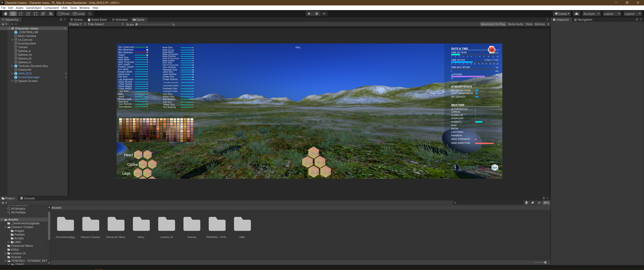Switch to the Console tab
Screen dimensions: 644x270
(x=27, y=198)
